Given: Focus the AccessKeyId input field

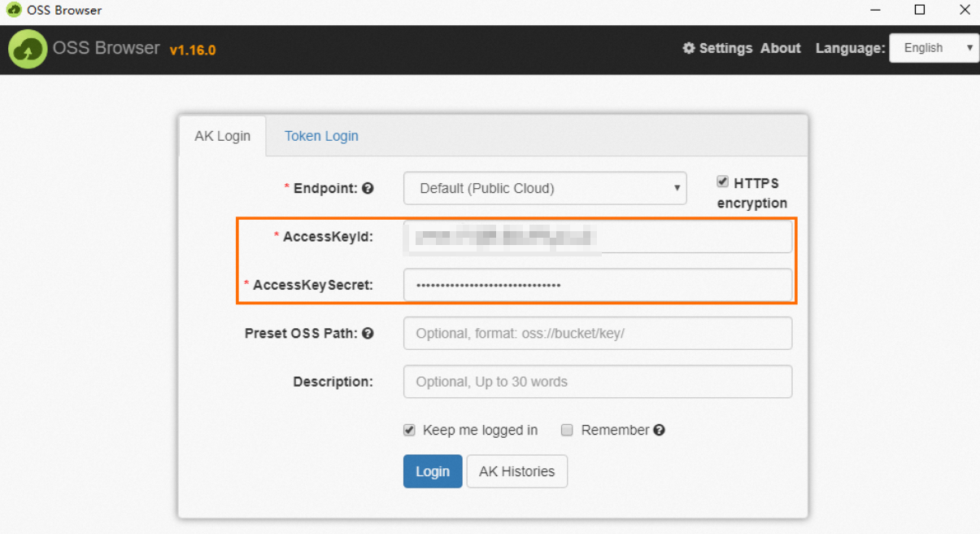Looking at the screenshot, I should click(598, 237).
